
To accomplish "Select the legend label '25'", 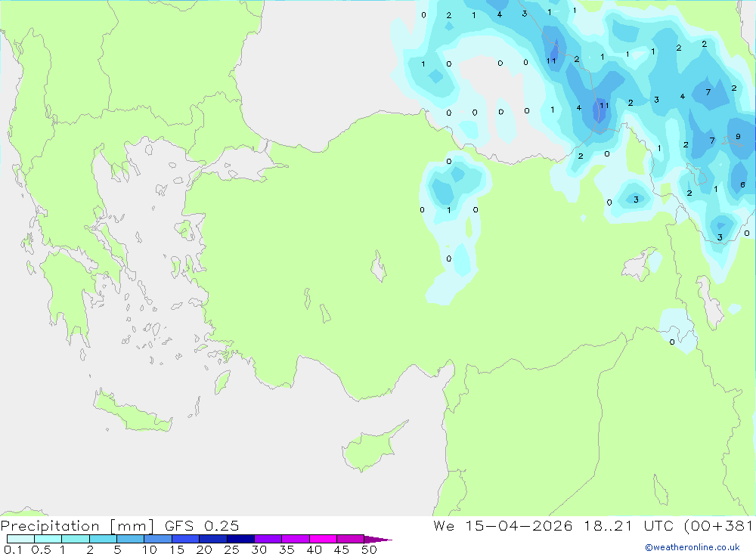I will [231, 549].
